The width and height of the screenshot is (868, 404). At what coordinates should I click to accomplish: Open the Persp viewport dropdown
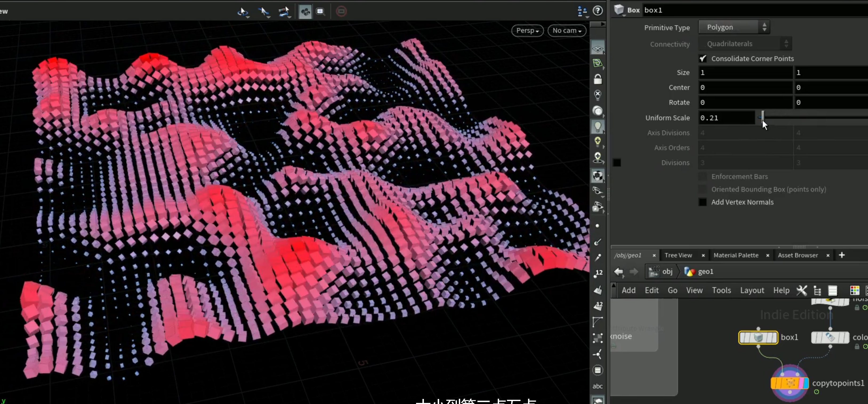(527, 30)
